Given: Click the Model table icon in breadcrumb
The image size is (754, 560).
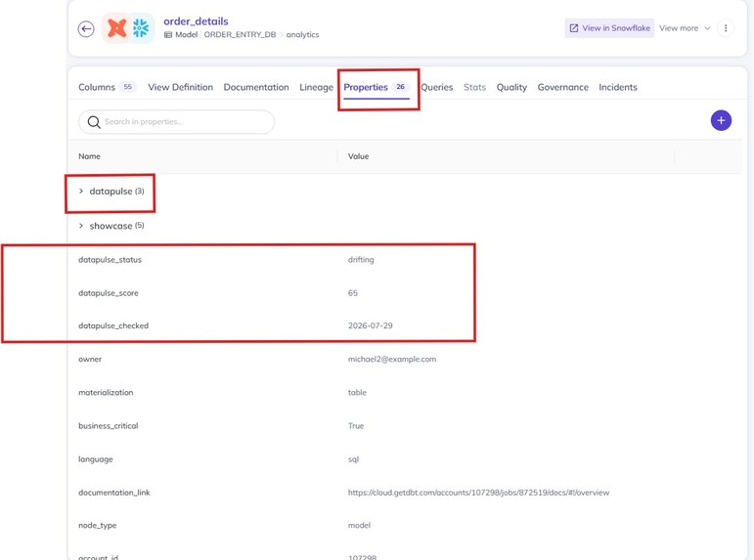Looking at the screenshot, I should click(x=168, y=34).
